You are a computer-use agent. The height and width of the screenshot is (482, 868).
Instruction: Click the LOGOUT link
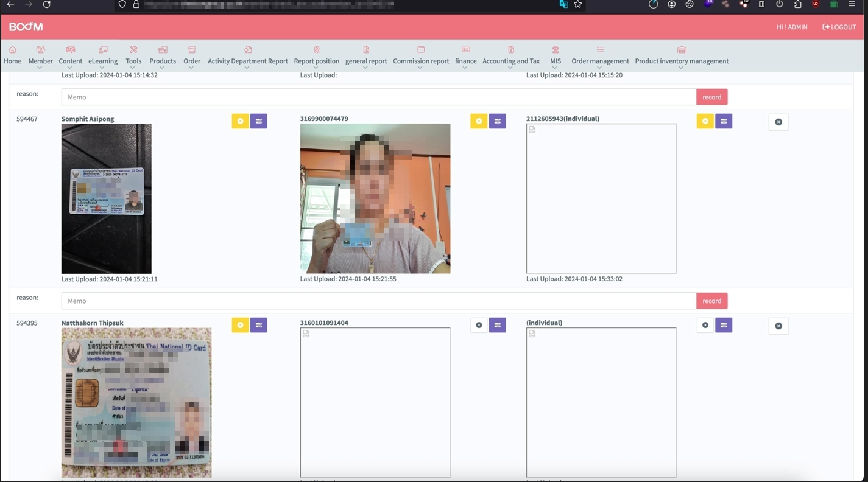tap(839, 27)
